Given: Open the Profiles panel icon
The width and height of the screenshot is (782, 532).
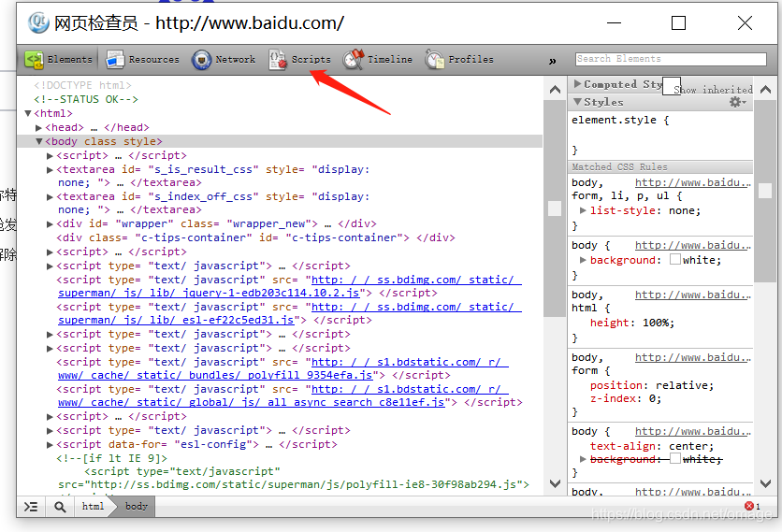Looking at the screenshot, I should click(x=434, y=60).
